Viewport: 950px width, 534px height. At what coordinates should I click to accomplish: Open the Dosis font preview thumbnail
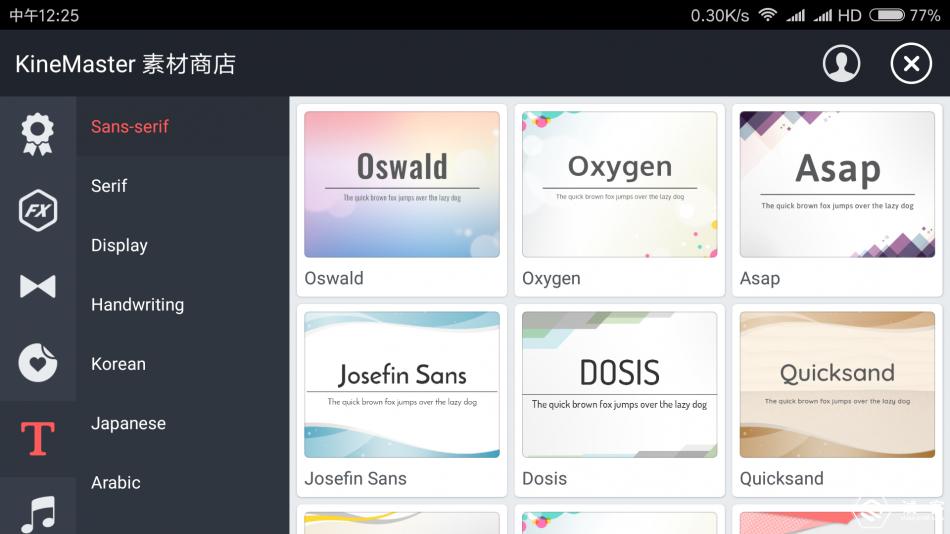click(619, 384)
